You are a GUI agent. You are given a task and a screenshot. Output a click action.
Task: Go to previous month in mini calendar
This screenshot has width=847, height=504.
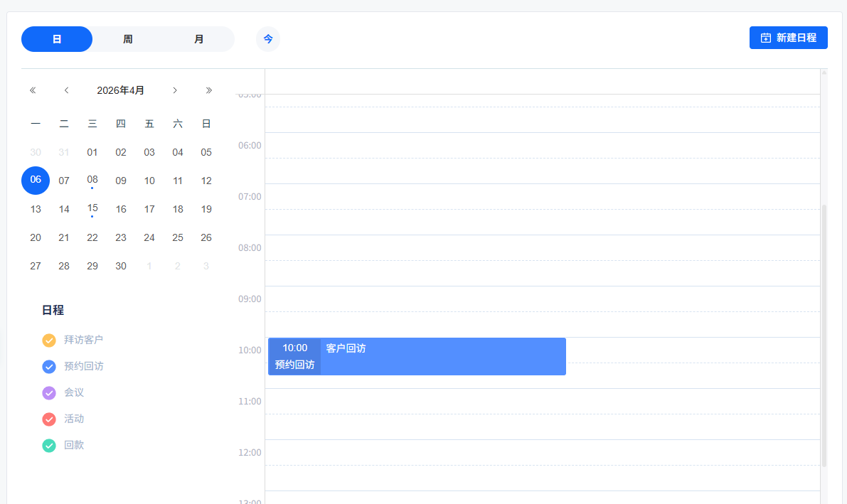tap(67, 90)
